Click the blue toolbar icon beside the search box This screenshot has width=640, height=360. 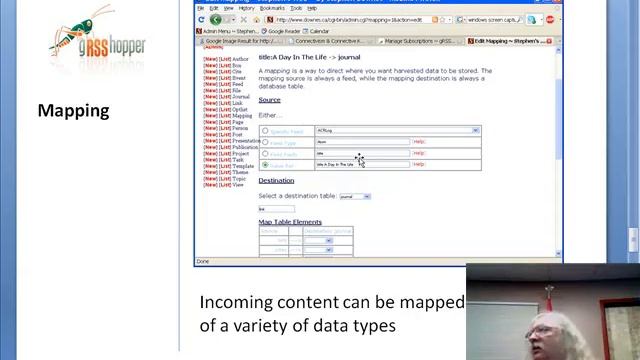532,20
